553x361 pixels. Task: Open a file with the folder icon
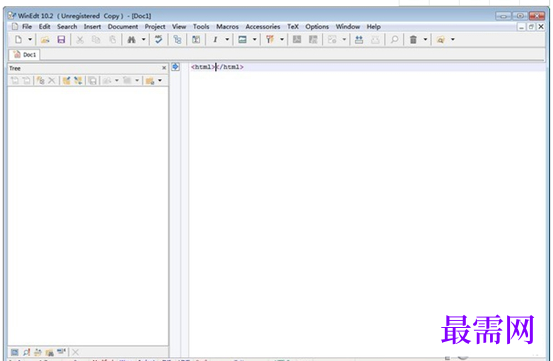(x=45, y=39)
